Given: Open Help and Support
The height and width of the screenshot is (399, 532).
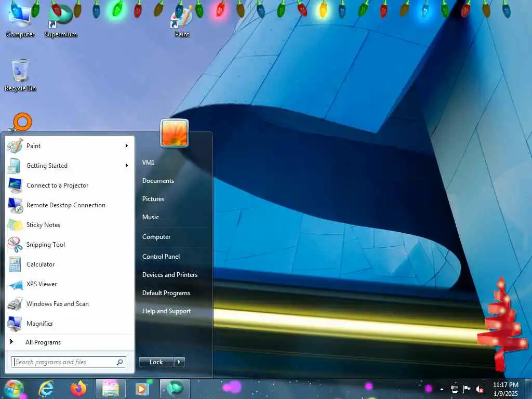Looking at the screenshot, I should [x=166, y=311].
